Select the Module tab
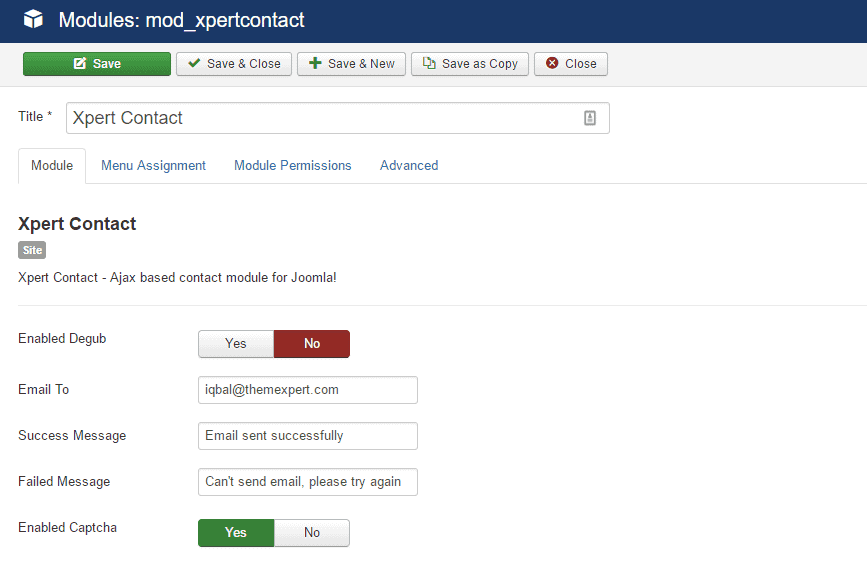This screenshot has height=561, width=867. pyautogui.click(x=52, y=166)
